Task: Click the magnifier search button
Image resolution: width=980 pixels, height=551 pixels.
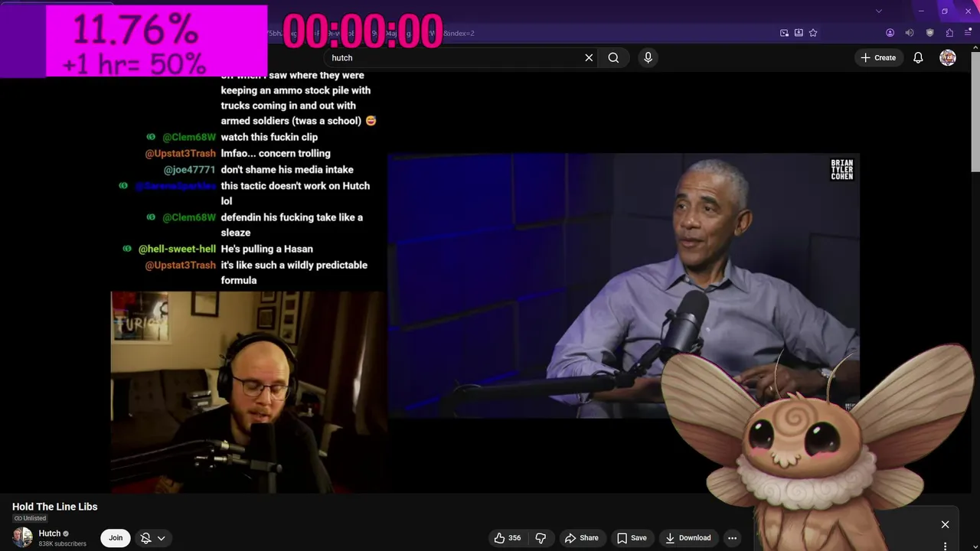Action: coord(613,57)
